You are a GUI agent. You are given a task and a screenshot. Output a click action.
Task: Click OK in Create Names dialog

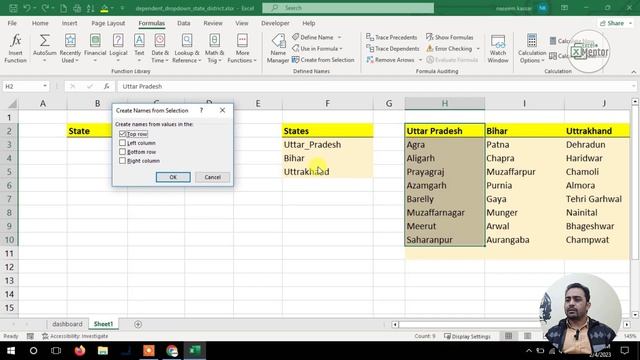pos(173,177)
